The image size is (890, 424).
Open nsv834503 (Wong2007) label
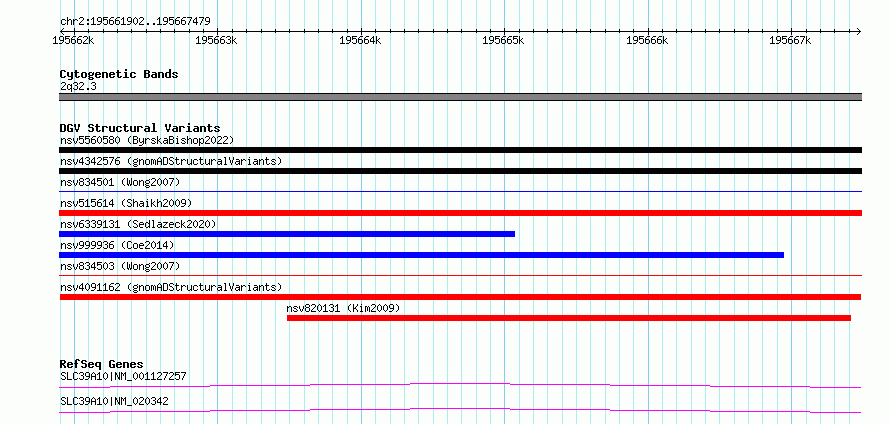coord(120,266)
